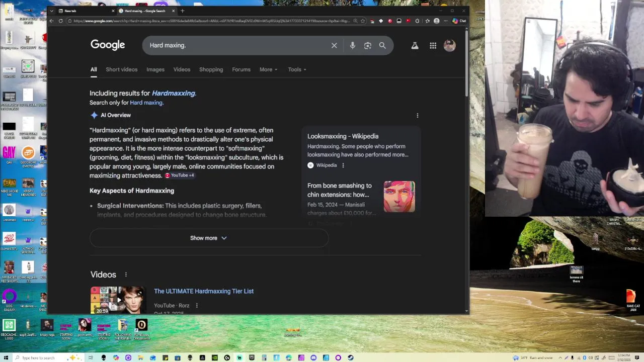Switch to Forums results tab
The width and height of the screenshot is (644, 362).
point(241,69)
